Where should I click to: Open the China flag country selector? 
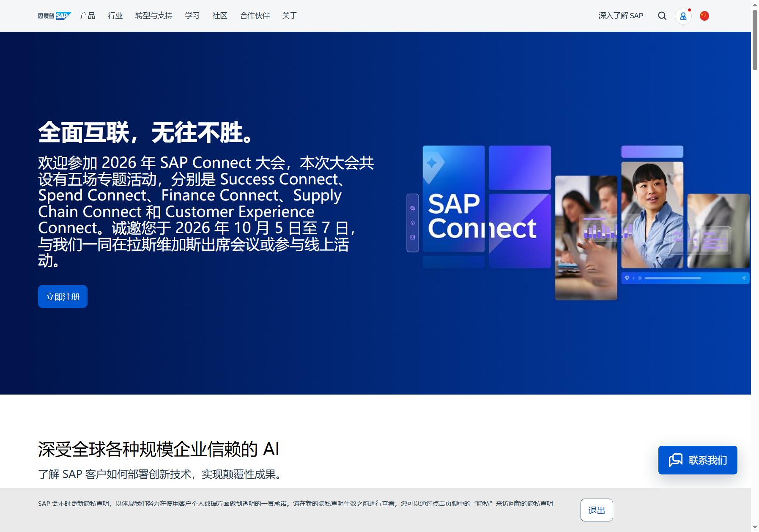tap(704, 16)
